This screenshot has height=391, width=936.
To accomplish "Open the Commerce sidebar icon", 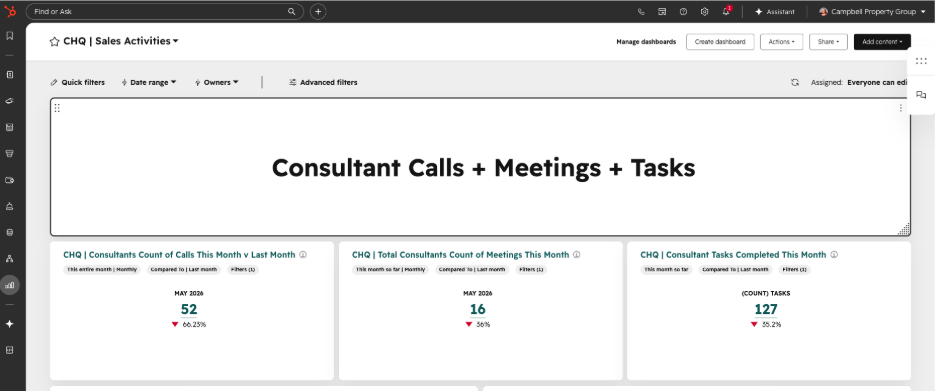I will (10, 180).
